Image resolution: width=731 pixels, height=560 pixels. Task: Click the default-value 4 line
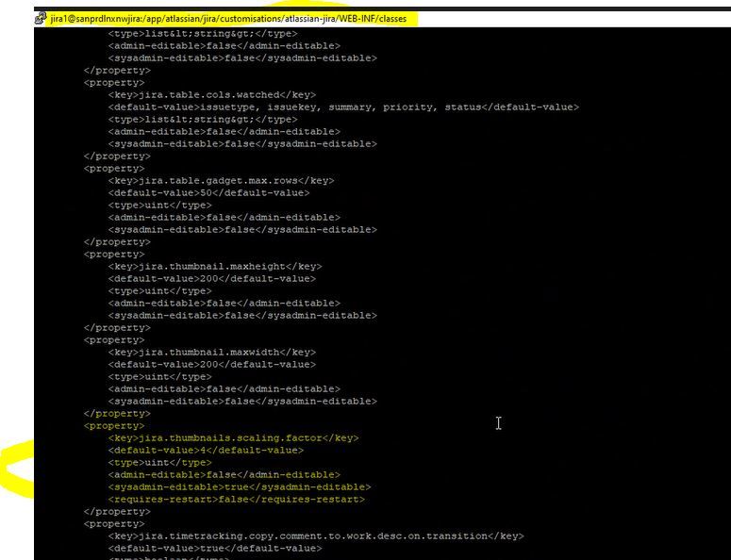pos(206,450)
